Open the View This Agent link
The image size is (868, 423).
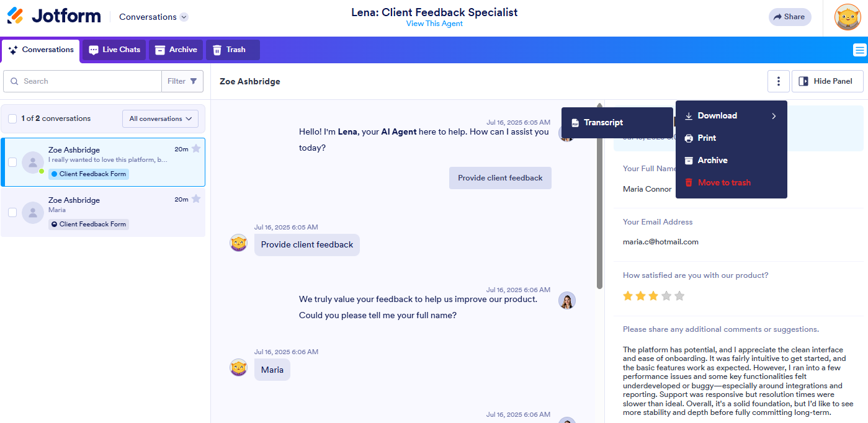tap(434, 24)
